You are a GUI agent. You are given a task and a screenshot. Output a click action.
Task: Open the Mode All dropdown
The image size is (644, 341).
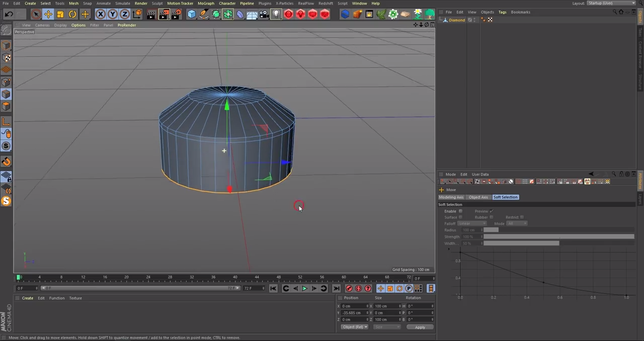point(517,223)
